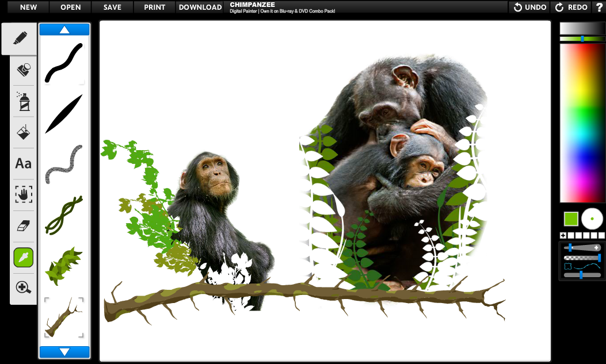The image size is (606, 364).
Task: Add color with the plus swatch button
Action: pos(563,235)
